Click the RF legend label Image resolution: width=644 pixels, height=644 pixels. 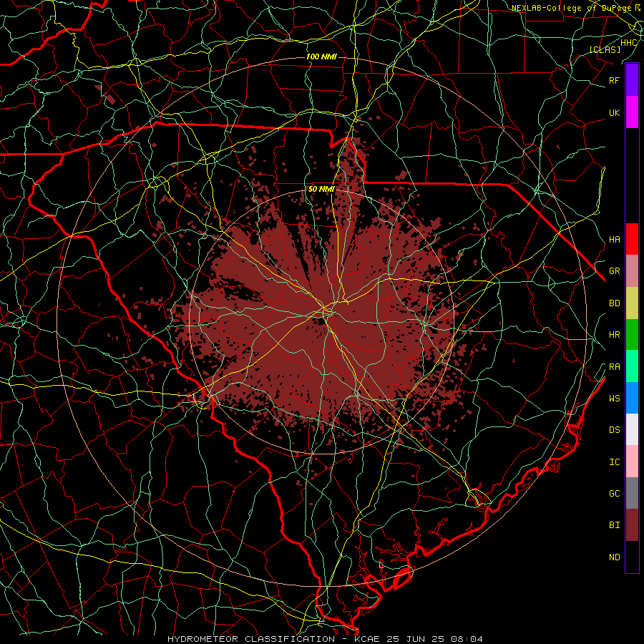[614, 80]
